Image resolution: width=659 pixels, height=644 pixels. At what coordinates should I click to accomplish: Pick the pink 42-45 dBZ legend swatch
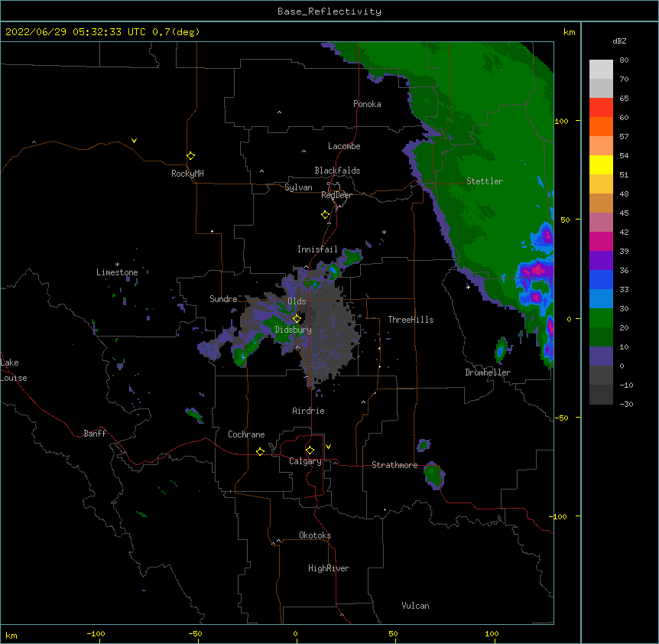tap(601, 222)
